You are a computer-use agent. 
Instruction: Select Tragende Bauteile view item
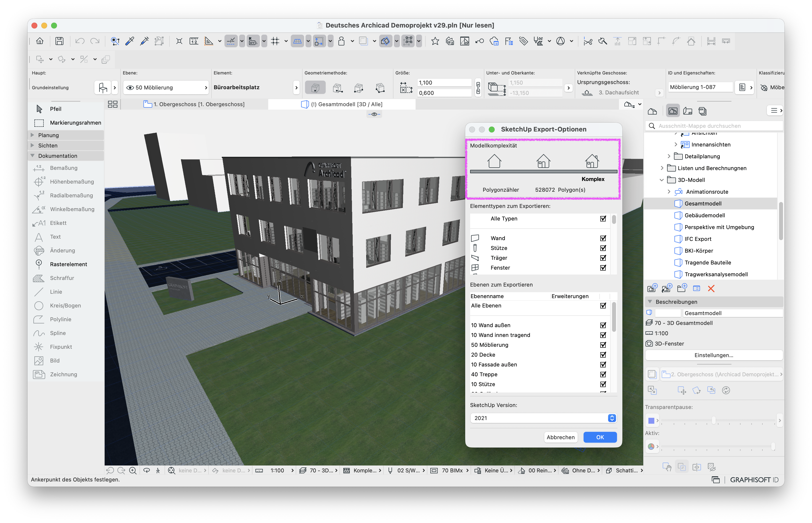pos(707,262)
